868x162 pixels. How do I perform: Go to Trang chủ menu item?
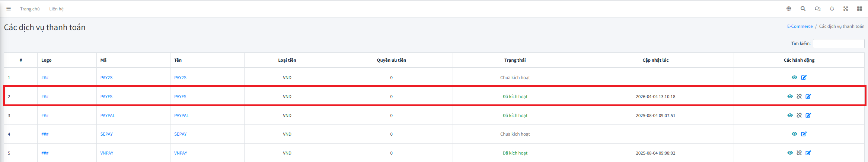[x=30, y=9]
